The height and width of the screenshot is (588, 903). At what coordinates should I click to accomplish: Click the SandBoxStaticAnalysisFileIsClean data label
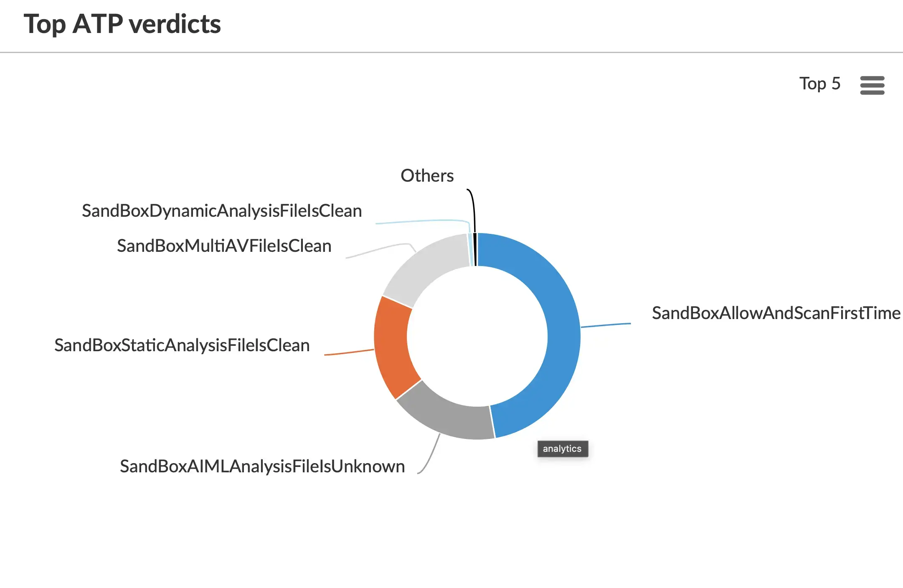tap(182, 345)
